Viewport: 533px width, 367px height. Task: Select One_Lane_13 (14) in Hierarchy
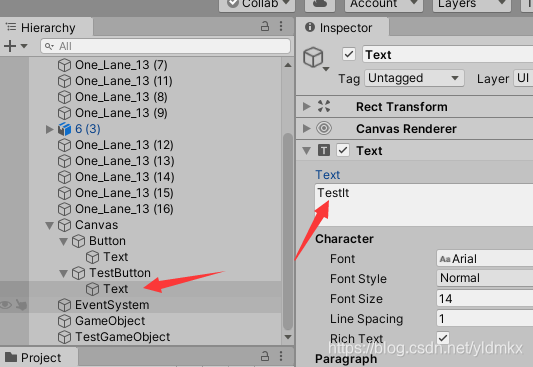[124, 177]
